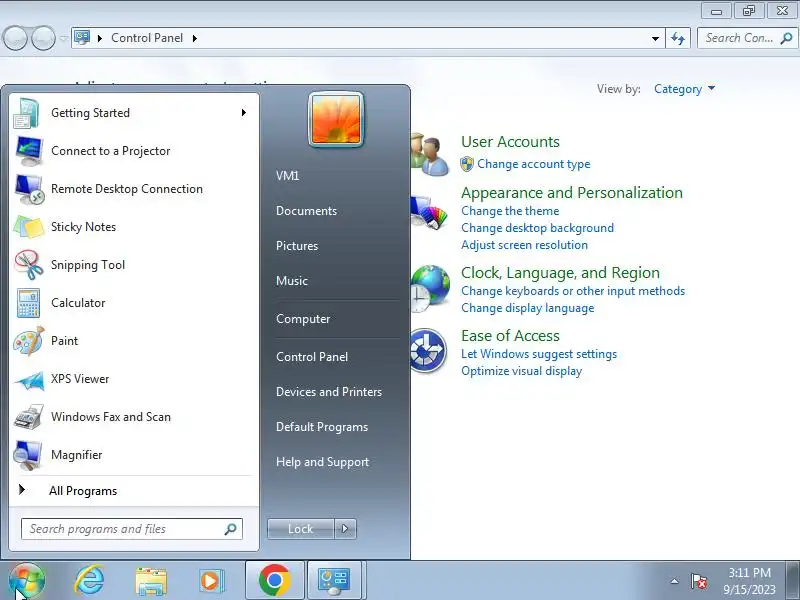Open VM1 user folder
800x600 pixels.
288,176
